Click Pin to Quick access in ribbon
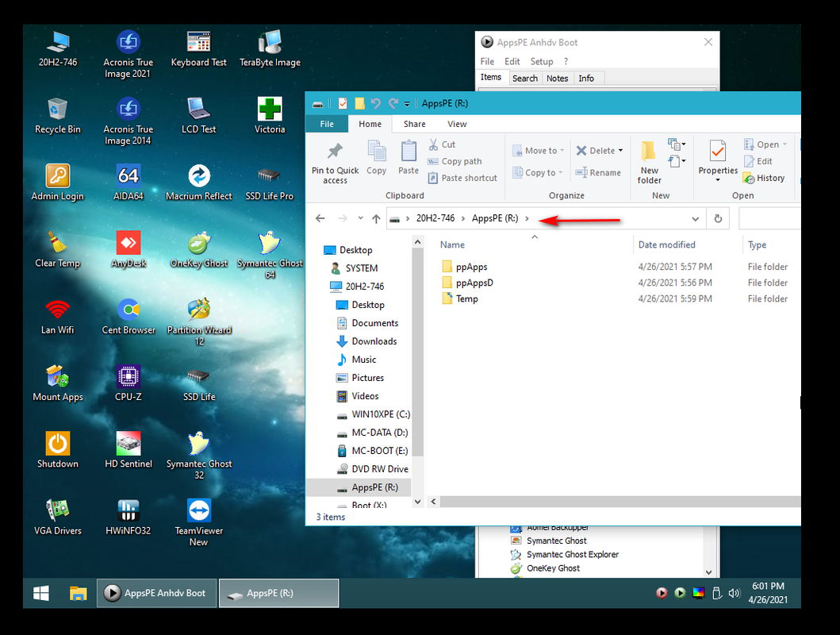 point(336,164)
